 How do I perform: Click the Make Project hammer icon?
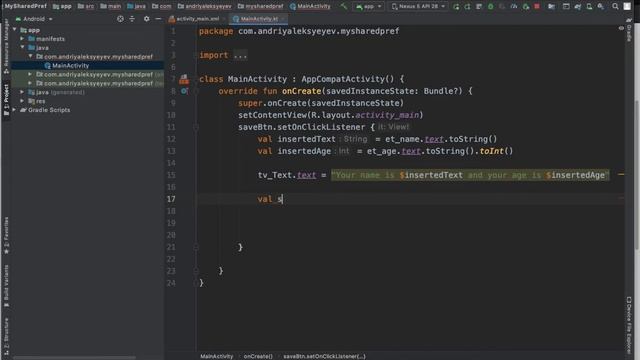344,6
